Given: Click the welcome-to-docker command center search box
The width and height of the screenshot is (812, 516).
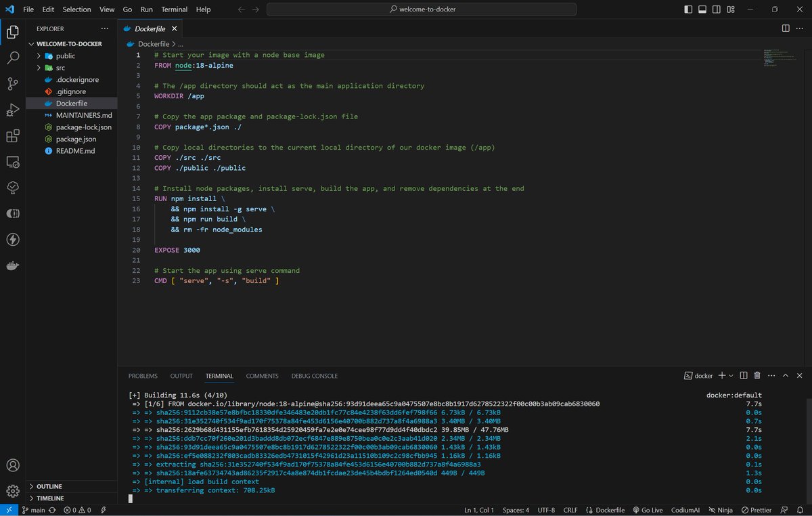Looking at the screenshot, I should (x=422, y=9).
